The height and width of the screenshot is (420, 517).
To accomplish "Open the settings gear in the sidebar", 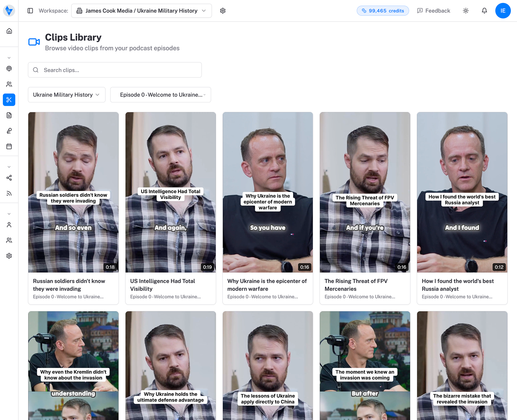I will (9, 256).
